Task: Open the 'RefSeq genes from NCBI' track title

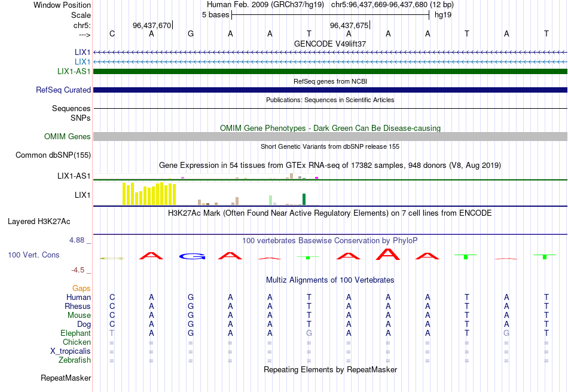Action: coord(331,81)
